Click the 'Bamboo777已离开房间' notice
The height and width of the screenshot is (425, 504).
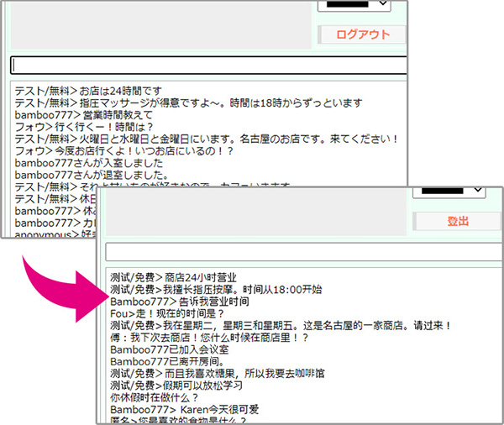[x=165, y=362]
